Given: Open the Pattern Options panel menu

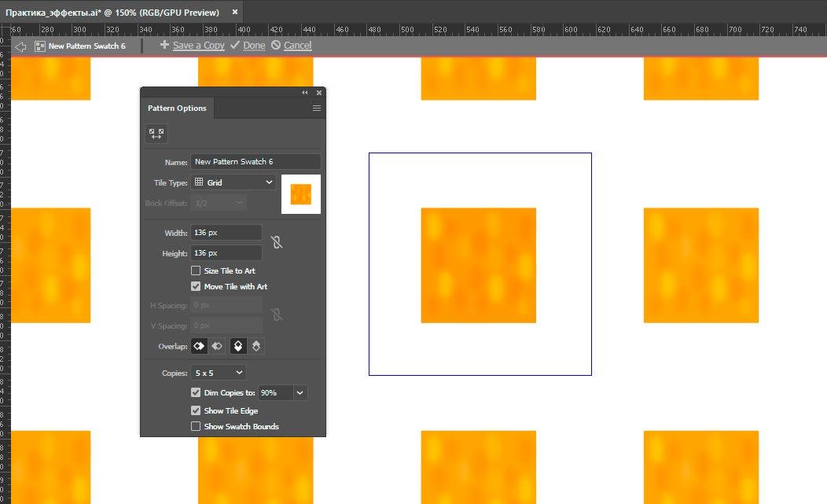Looking at the screenshot, I should [317, 109].
